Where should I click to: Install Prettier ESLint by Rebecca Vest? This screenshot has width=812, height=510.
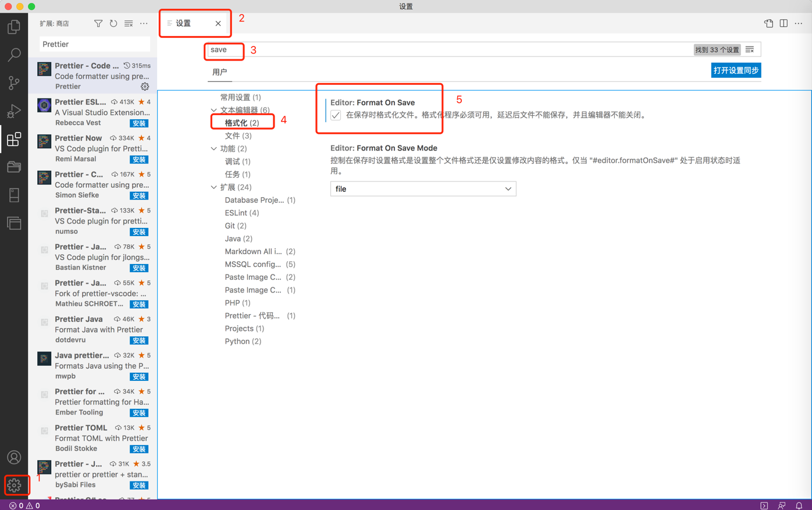point(139,123)
